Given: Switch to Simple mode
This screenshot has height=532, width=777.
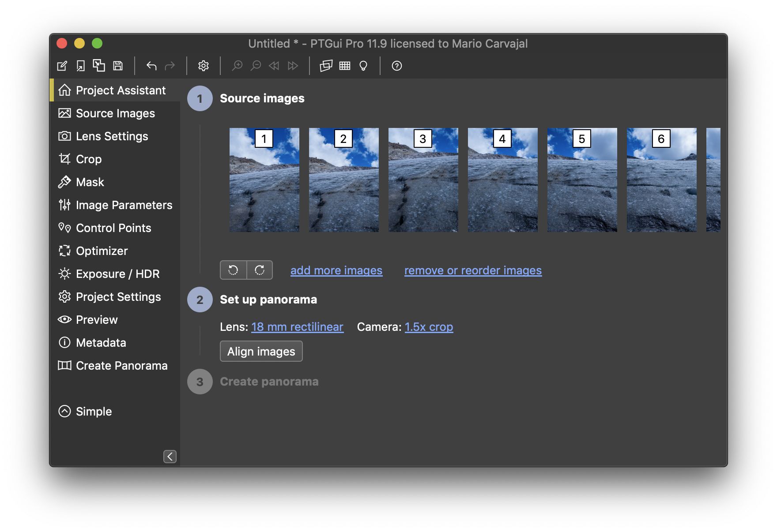Looking at the screenshot, I should tap(85, 411).
